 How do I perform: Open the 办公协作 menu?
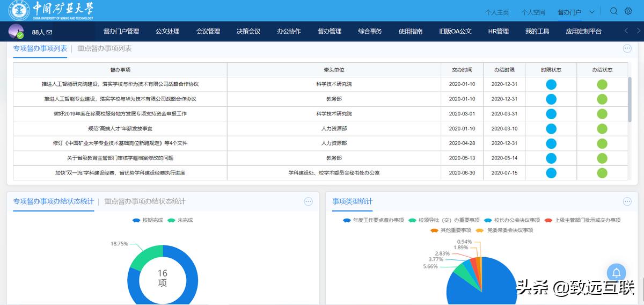[x=289, y=31]
